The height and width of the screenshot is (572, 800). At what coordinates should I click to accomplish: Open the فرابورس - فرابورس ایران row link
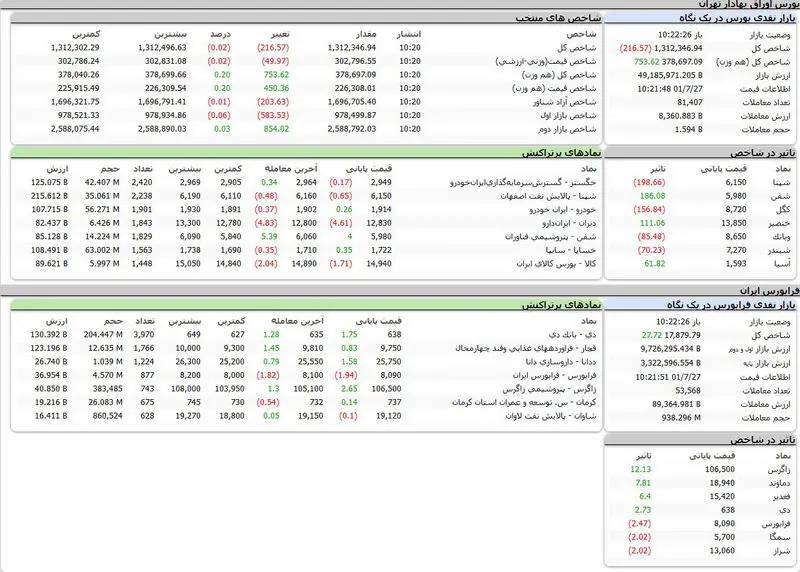[x=555, y=376]
